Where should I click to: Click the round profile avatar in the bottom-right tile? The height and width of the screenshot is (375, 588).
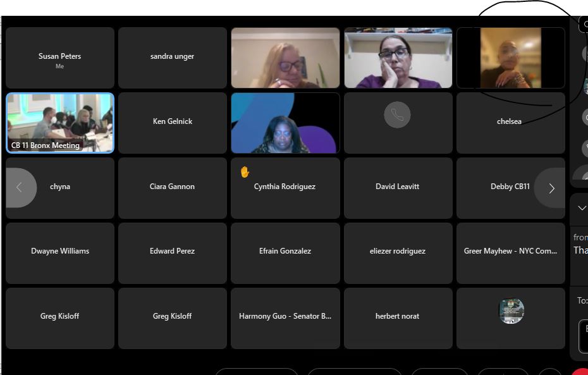(x=511, y=311)
